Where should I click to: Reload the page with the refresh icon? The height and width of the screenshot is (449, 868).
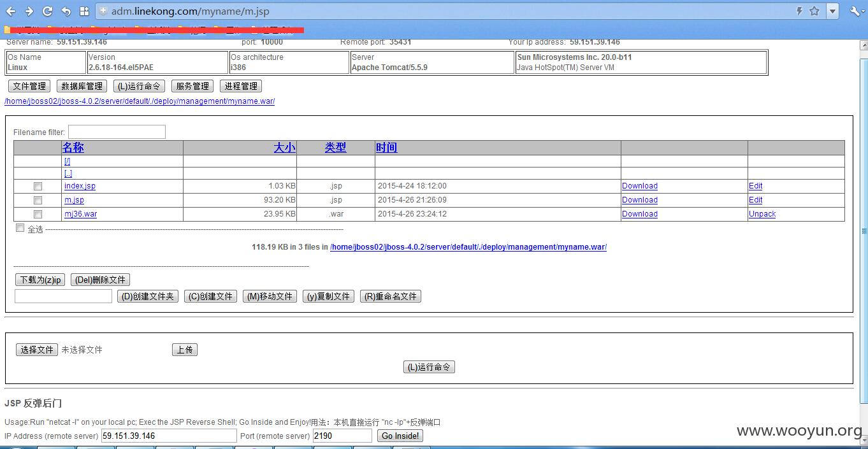47,11
